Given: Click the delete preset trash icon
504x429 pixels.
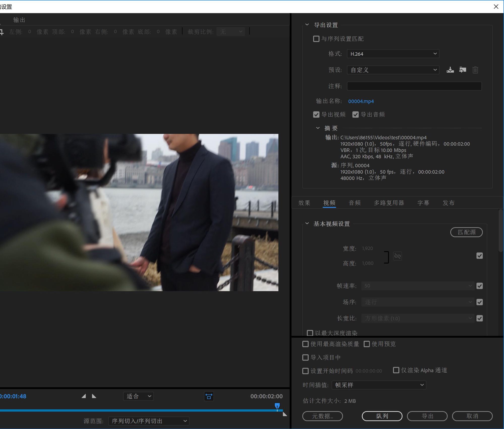Looking at the screenshot, I should (x=475, y=70).
